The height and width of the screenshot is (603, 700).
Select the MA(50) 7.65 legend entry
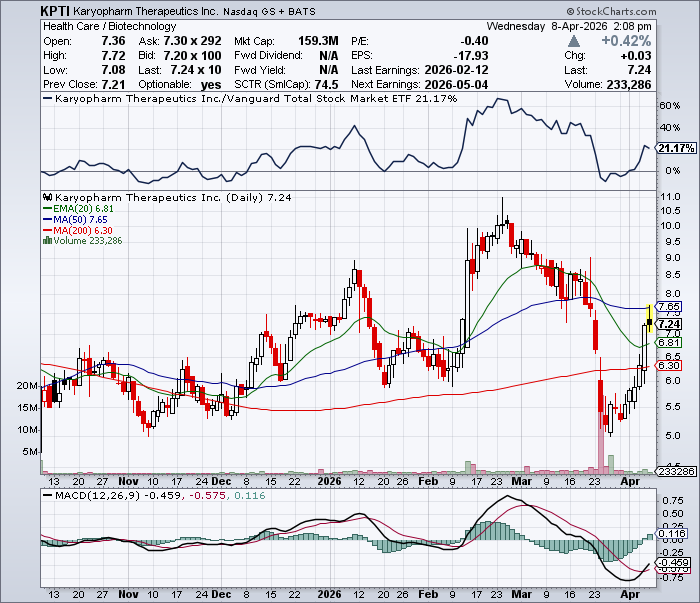[75, 220]
